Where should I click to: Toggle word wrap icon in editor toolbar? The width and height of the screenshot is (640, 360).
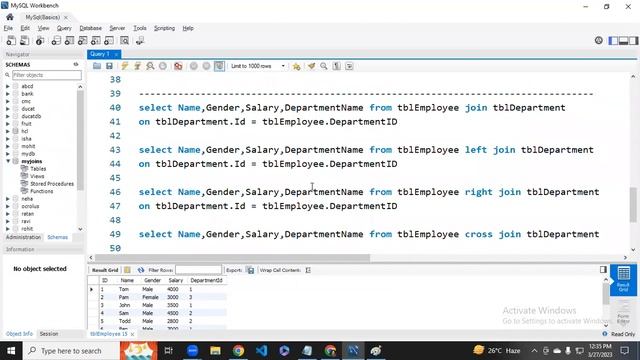point(349,66)
